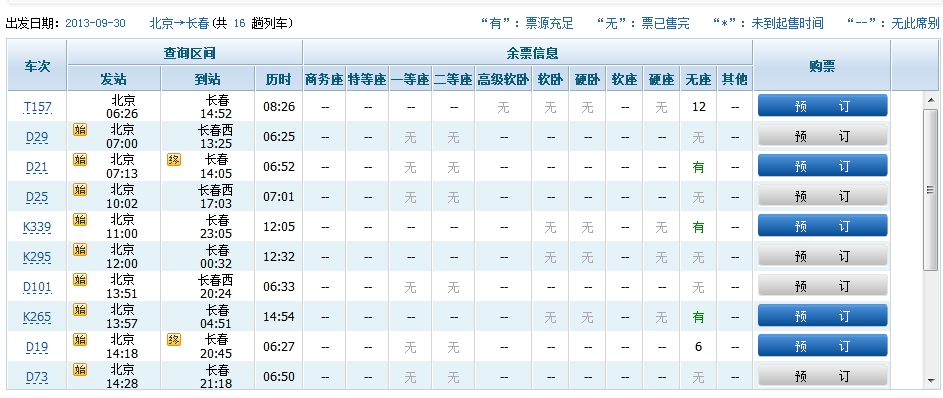Click the 终 terminus icon for train D19

point(174,340)
